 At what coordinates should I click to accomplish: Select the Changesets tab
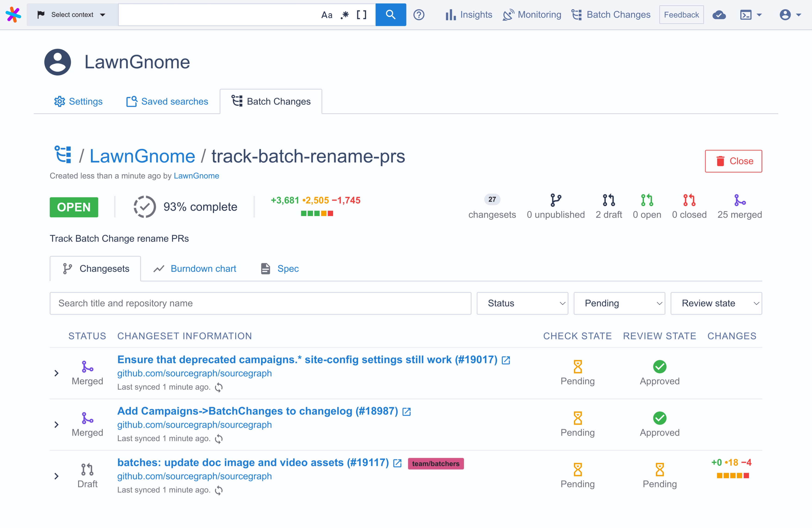[x=95, y=269]
